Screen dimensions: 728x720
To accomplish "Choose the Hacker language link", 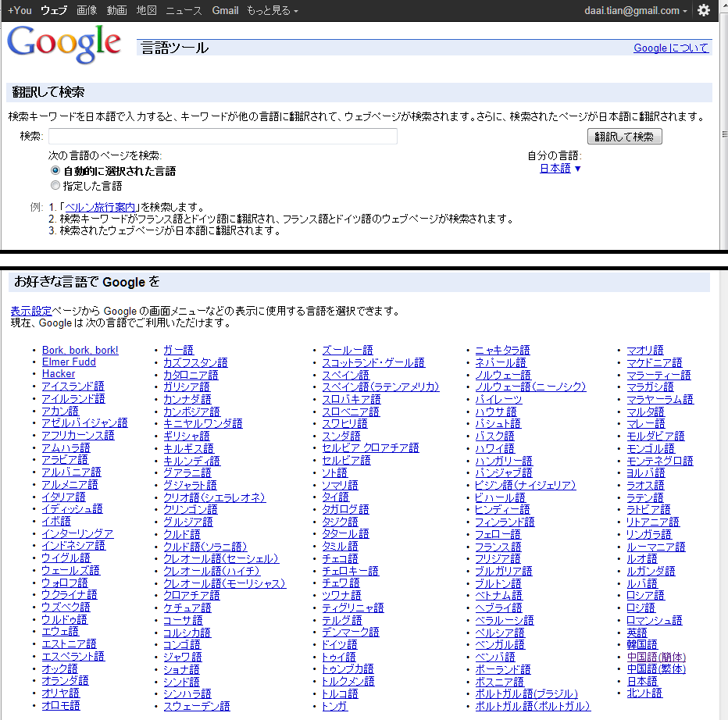I will coord(59,374).
